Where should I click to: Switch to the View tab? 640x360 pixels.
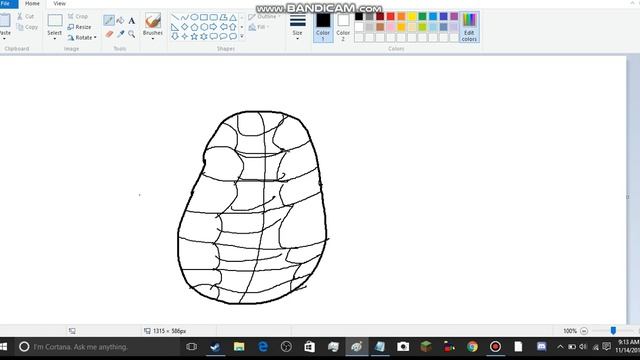pos(59,4)
